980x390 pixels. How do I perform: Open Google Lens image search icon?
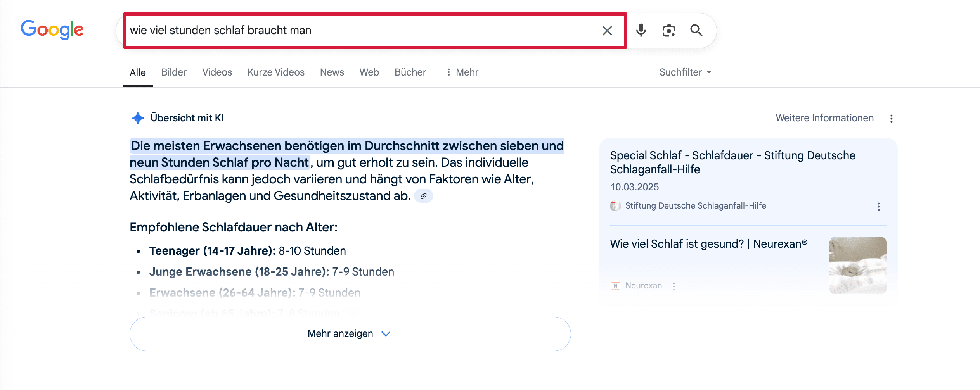[669, 30]
